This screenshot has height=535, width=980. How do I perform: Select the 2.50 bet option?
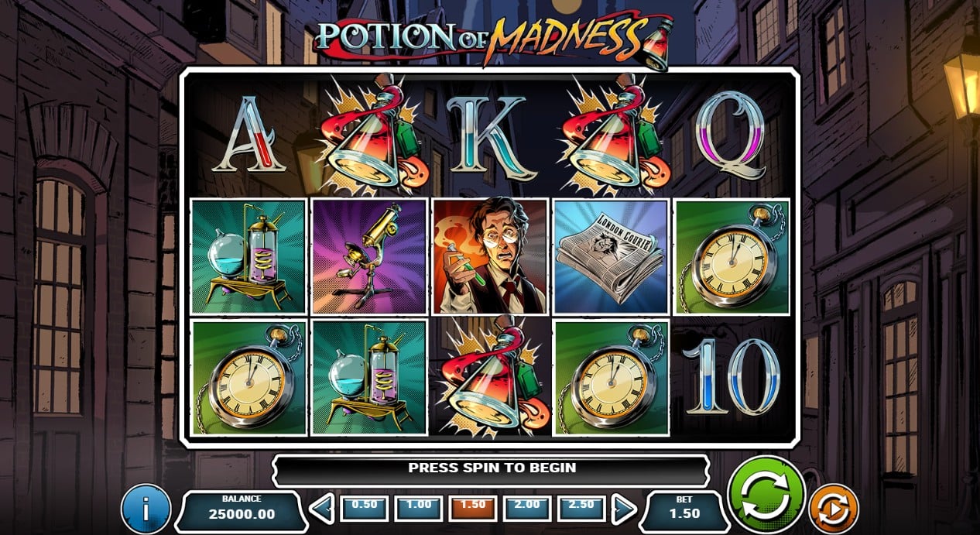coord(581,508)
